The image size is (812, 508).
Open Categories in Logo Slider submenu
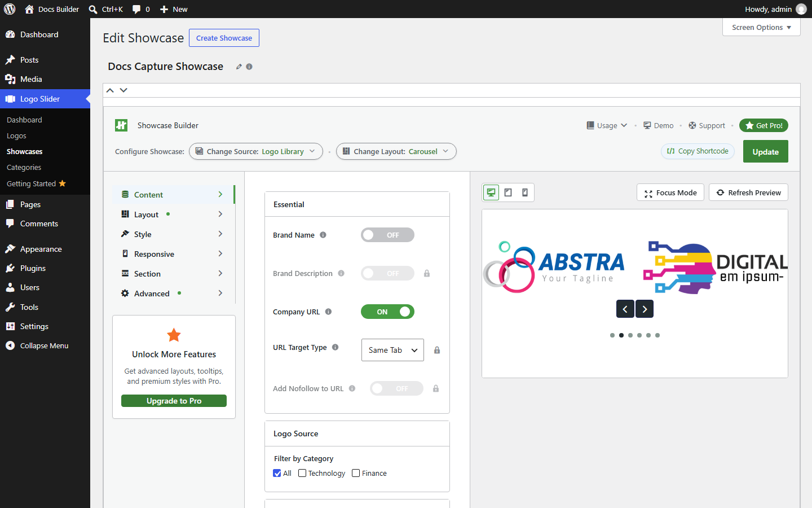tap(24, 168)
